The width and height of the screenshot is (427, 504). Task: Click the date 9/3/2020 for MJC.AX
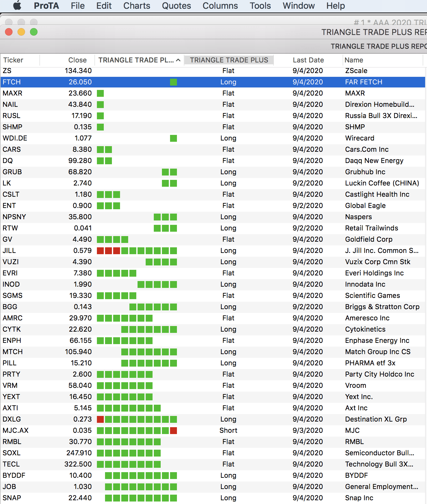[308, 431]
